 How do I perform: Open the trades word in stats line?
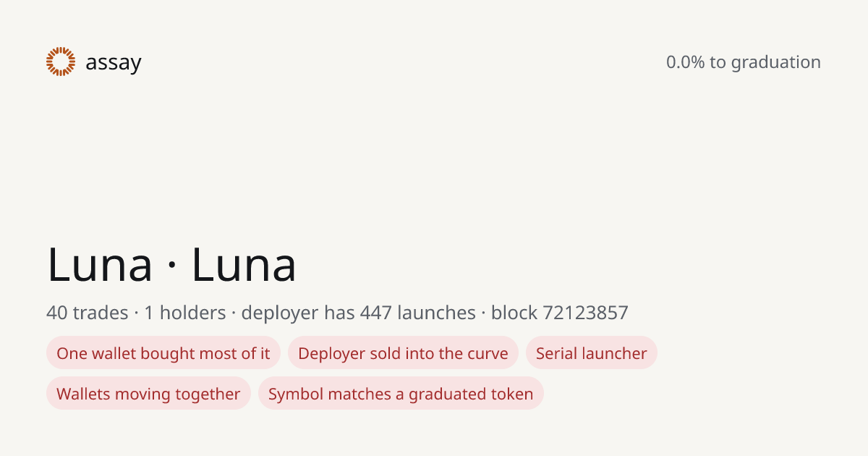[x=100, y=313]
